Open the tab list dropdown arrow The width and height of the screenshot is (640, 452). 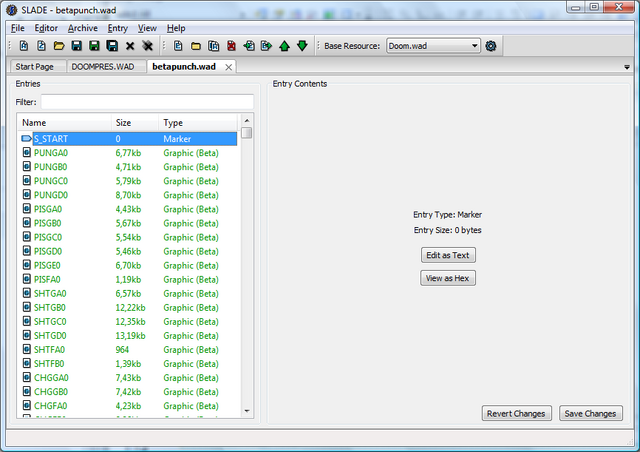tap(627, 67)
